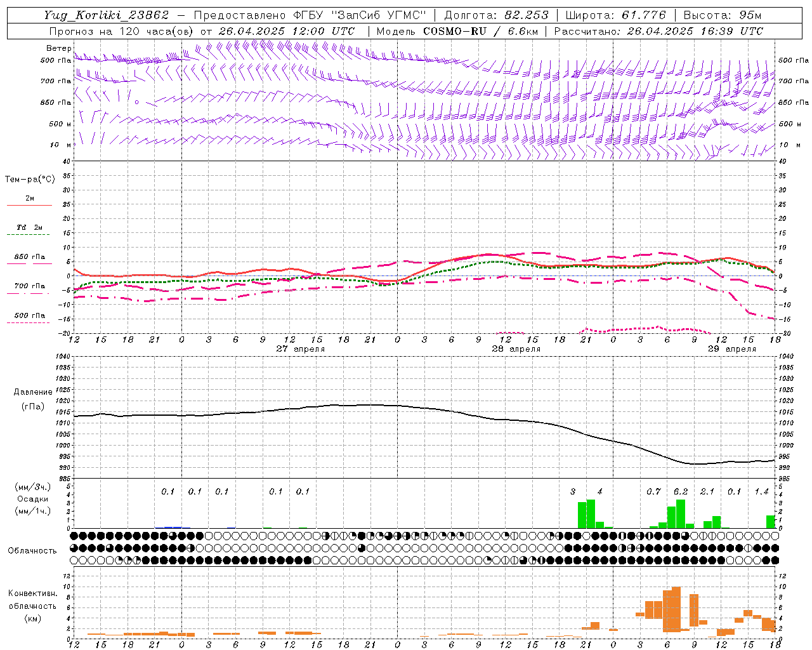The height and width of the screenshot is (650, 812).
Task: Click the 500 м wind level label on left
Action: coord(60,124)
